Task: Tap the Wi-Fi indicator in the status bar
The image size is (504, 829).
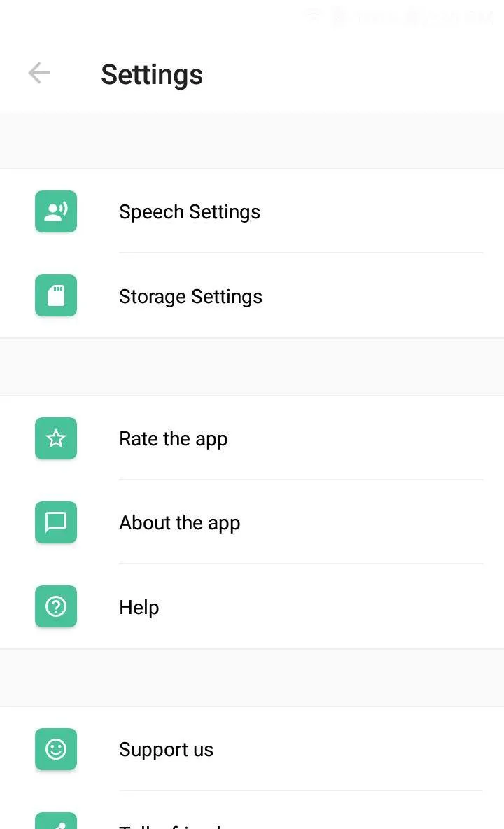Action: pyautogui.click(x=314, y=15)
